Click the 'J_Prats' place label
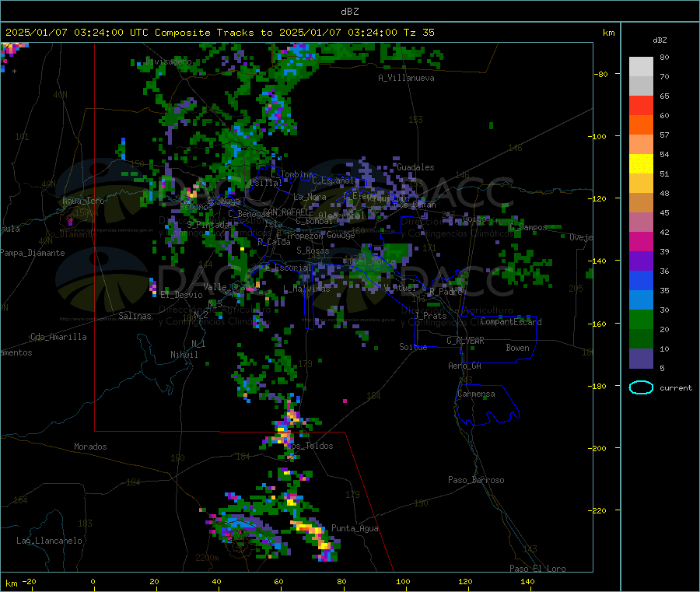 (x=430, y=316)
